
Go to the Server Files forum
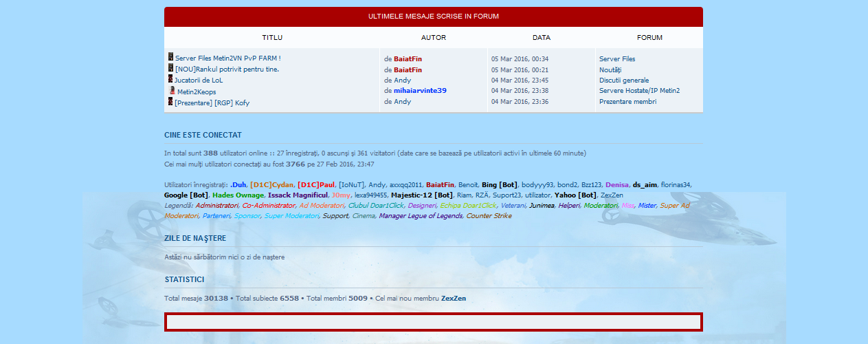pyautogui.click(x=617, y=59)
